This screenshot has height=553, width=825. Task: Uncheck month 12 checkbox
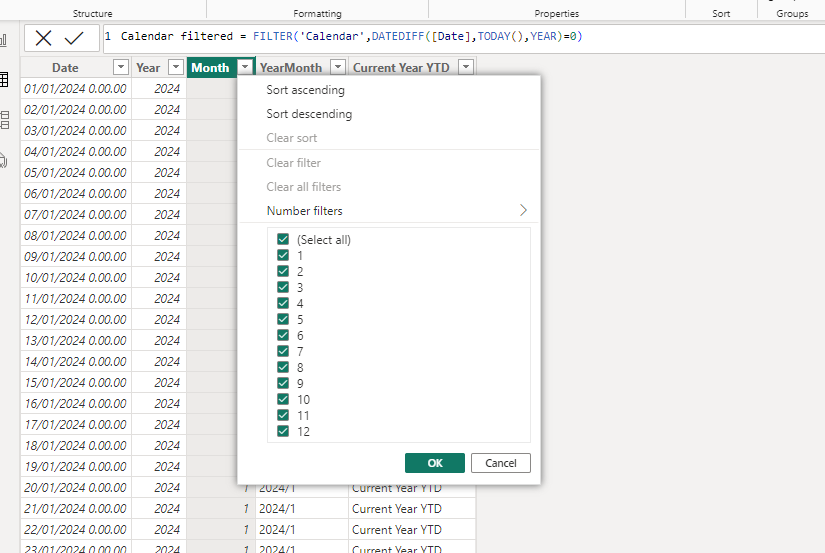click(283, 431)
